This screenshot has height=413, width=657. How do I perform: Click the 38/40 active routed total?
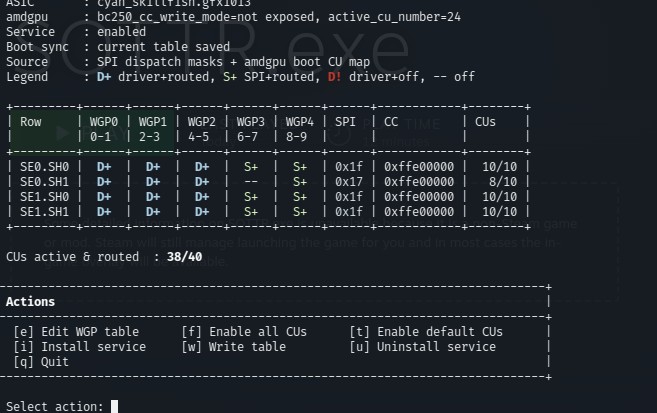pos(184,257)
